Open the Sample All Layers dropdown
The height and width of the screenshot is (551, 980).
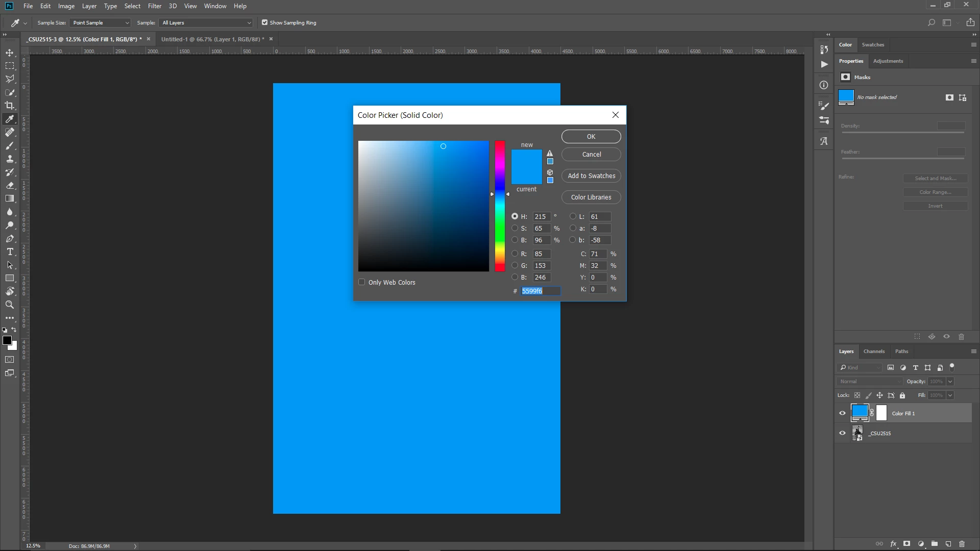tap(206, 22)
